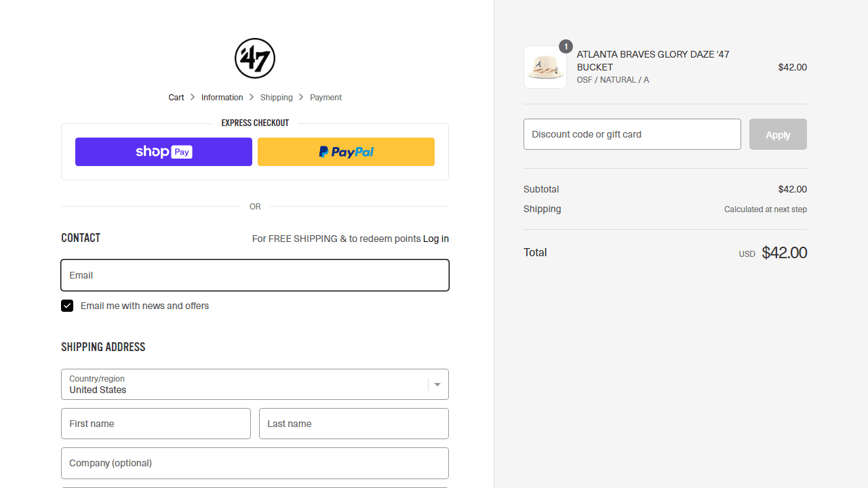Image resolution: width=868 pixels, height=488 pixels.
Task: Click the quantity badge on product image
Action: (x=566, y=47)
